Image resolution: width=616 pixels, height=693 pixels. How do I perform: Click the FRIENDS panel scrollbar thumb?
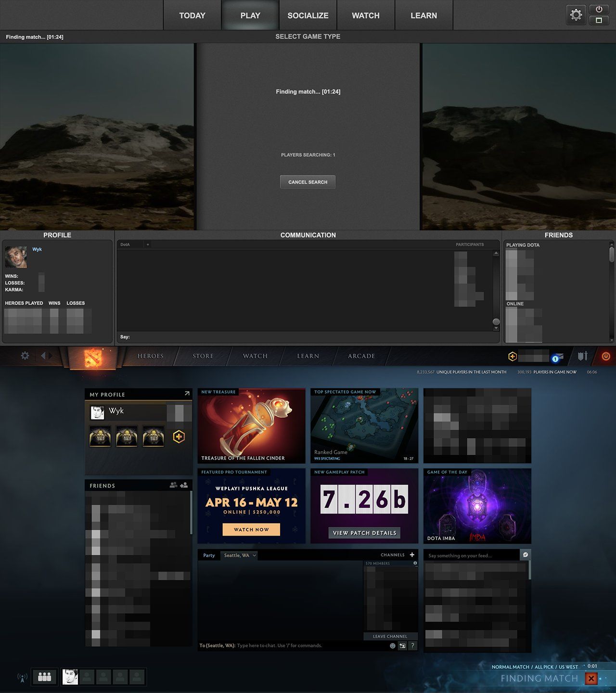coord(612,254)
